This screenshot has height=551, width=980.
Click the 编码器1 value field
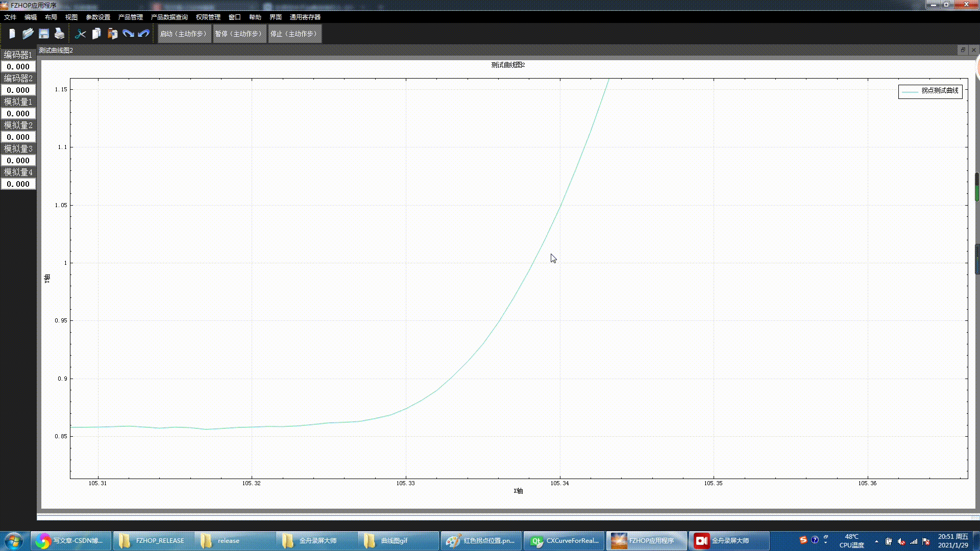[x=18, y=67]
